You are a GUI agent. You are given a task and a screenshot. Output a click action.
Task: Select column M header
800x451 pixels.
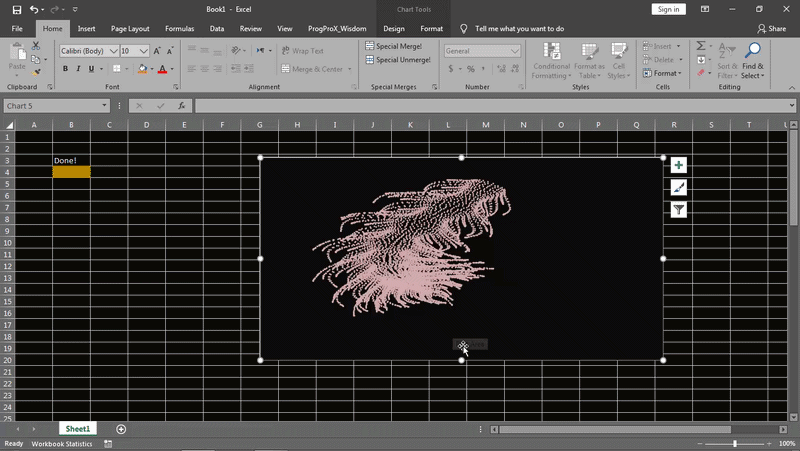click(x=486, y=124)
